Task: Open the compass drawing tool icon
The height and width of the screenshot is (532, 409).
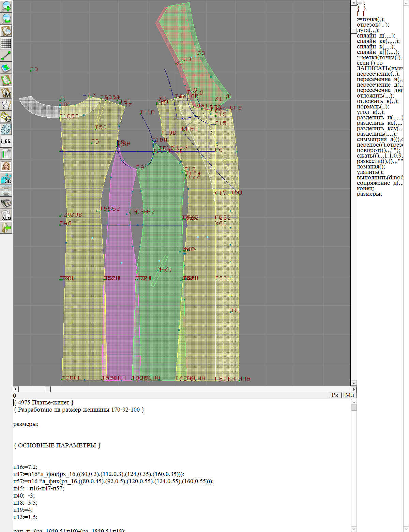Action: [6, 105]
